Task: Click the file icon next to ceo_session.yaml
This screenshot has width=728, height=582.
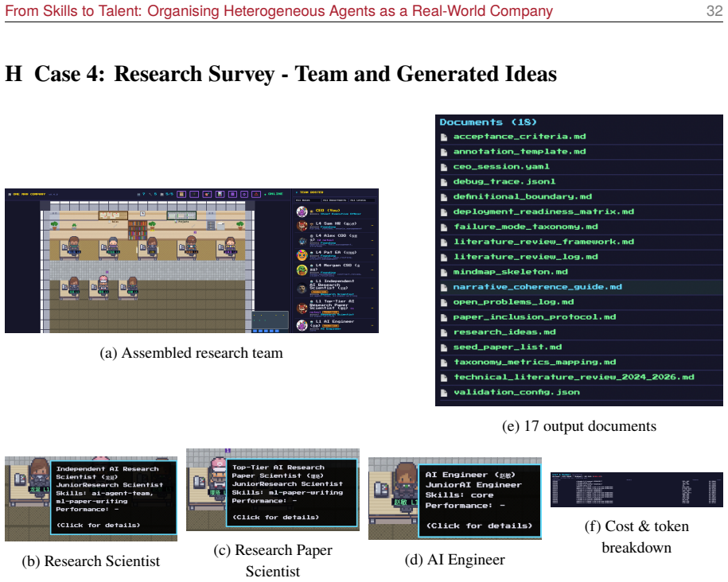Action: tap(444, 167)
